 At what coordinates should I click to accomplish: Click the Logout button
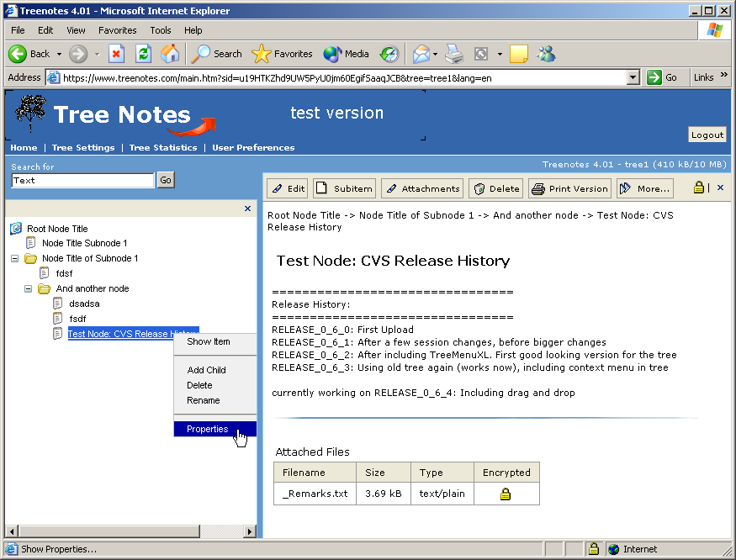coord(707,135)
